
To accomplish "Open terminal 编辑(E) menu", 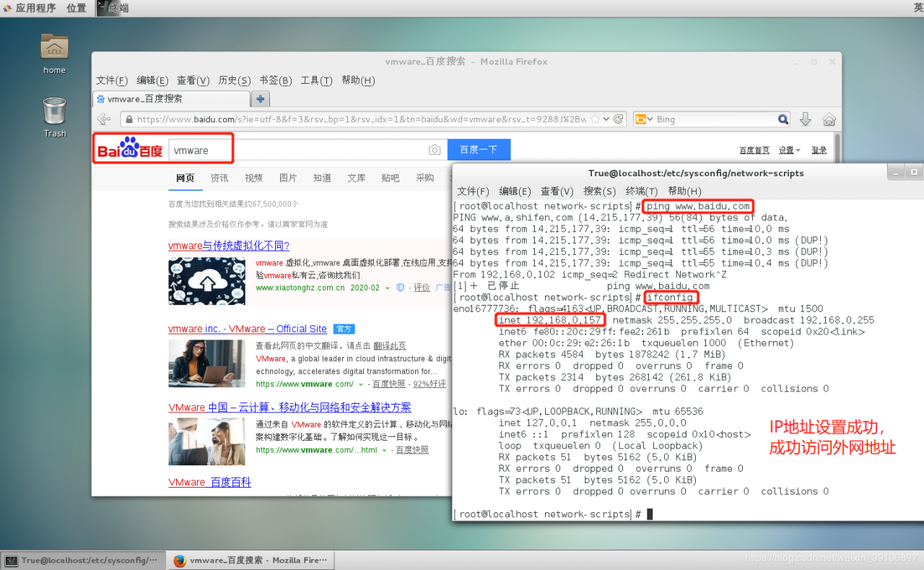I will 515,191.
